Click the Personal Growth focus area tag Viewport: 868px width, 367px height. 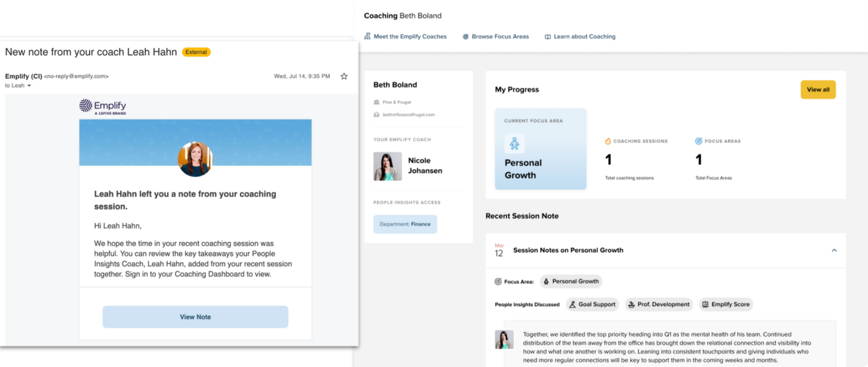(x=571, y=281)
